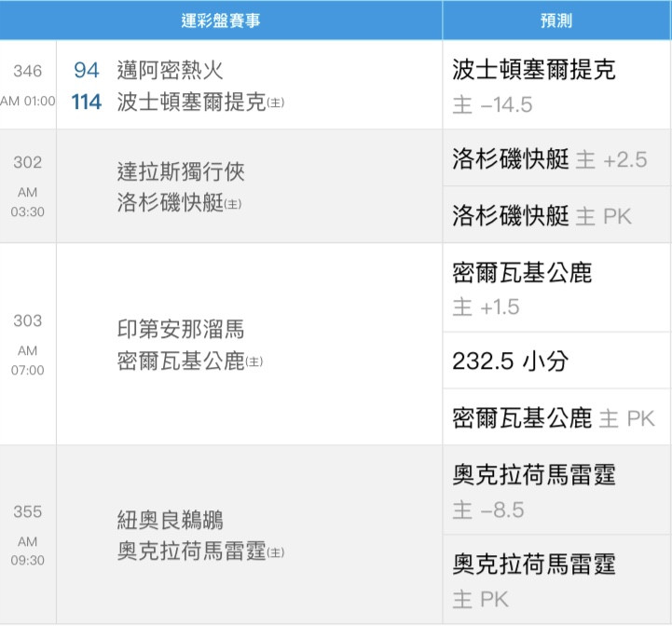The width and height of the screenshot is (672, 626).
Task: Select game number 303
Action: tap(28, 320)
